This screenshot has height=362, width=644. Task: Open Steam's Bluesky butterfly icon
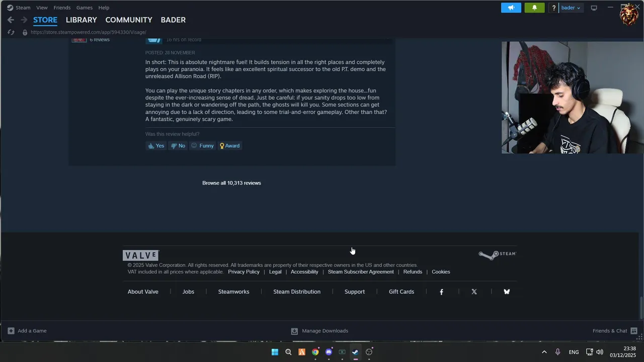pos(507,292)
